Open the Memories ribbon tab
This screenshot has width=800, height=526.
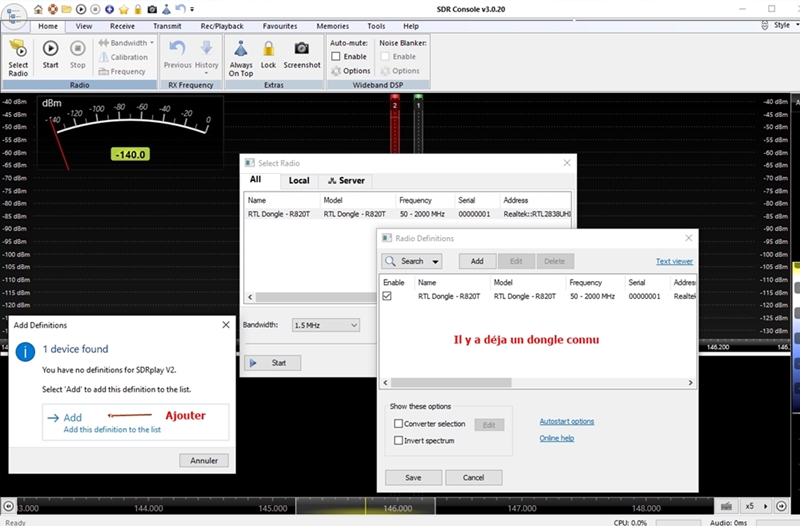333,26
